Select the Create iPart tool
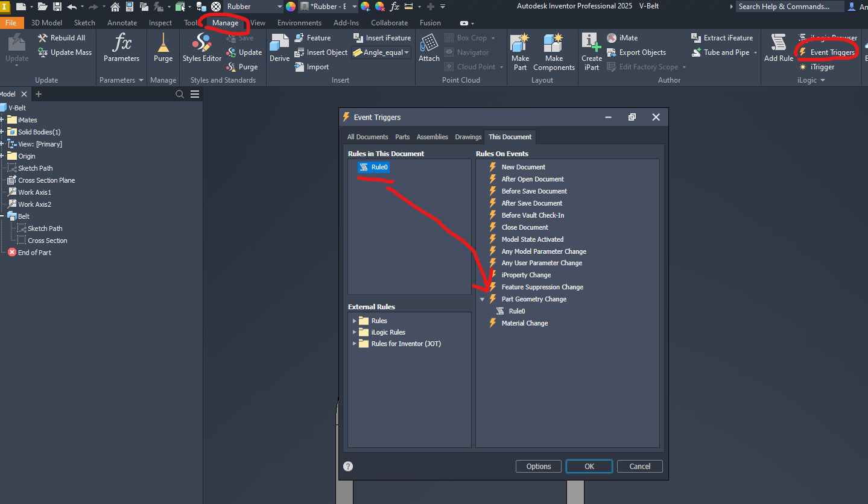This screenshot has width=868, height=504. coord(591,51)
